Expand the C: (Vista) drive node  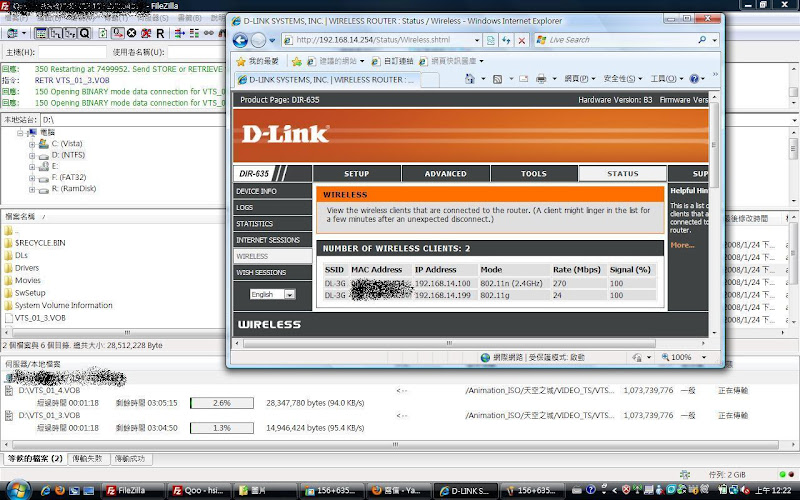32,143
